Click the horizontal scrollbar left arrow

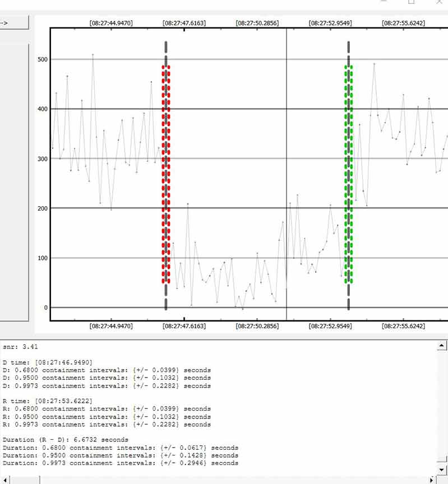click(4, 480)
